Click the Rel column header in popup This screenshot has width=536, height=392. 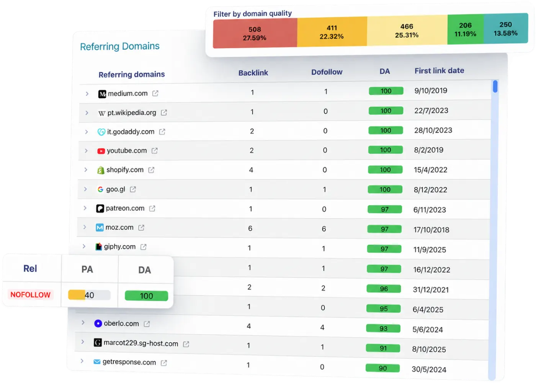pyautogui.click(x=30, y=268)
